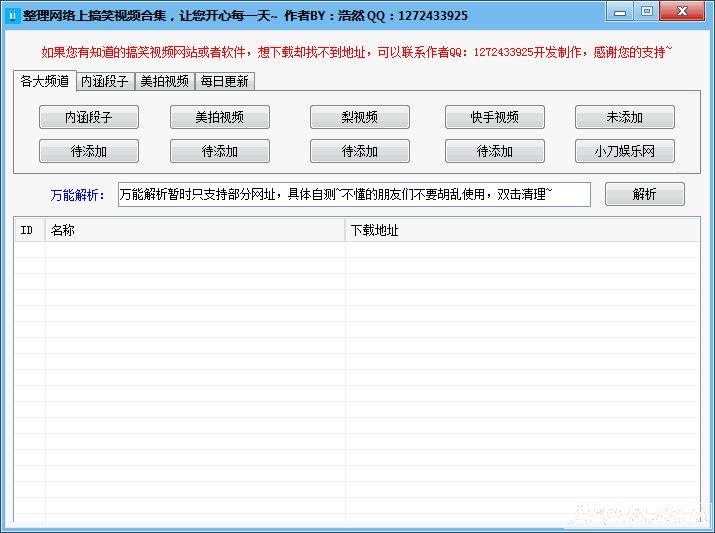Close the video collection window
The width and height of the screenshot is (715, 533).
pos(683,12)
